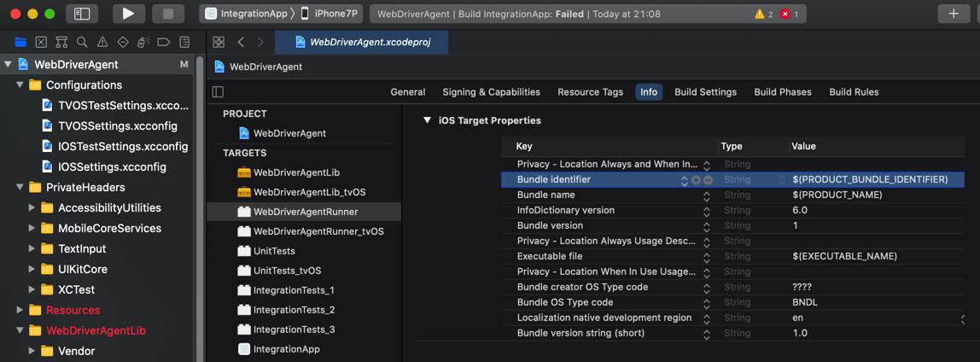Click the plus Library button in toolbar

coord(954,14)
